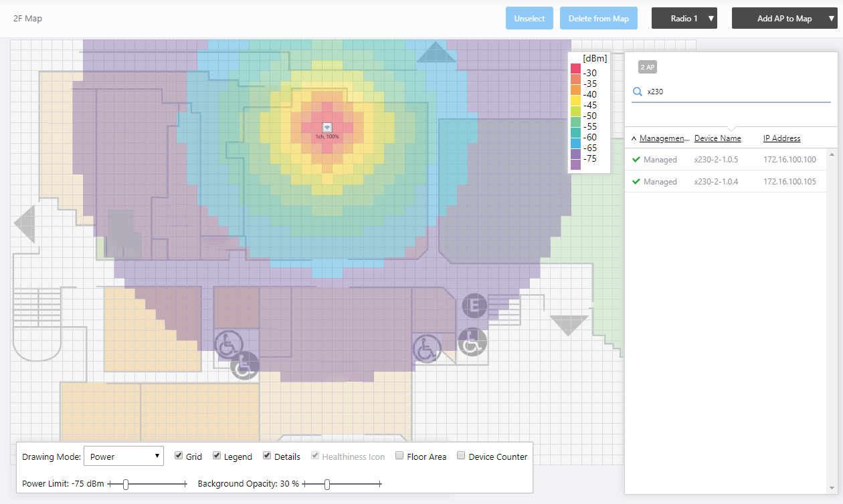Click the Unselect button

(x=529, y=19)
